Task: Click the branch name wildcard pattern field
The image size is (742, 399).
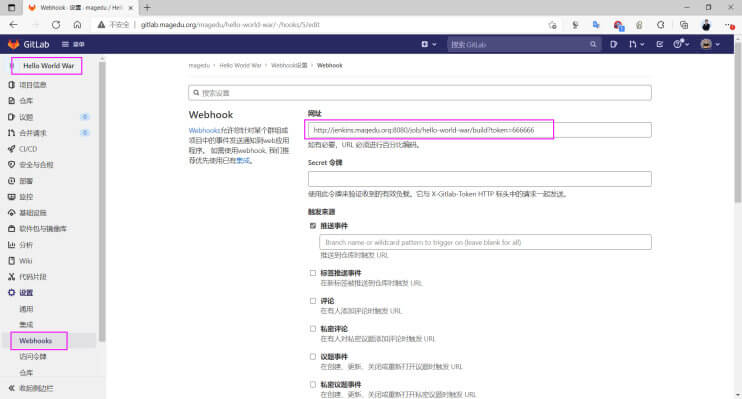Action: pyautogui.click(x=485, y=242)
